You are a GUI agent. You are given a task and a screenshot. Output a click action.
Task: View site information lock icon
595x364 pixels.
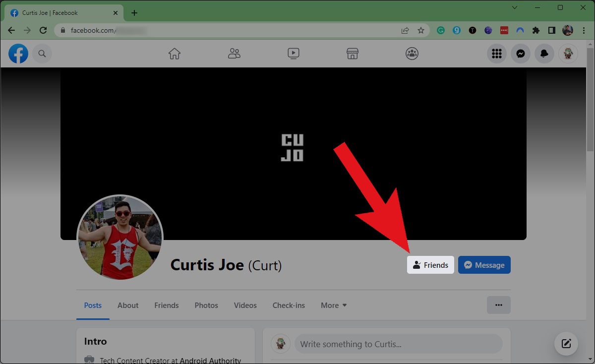click(62, 30)
